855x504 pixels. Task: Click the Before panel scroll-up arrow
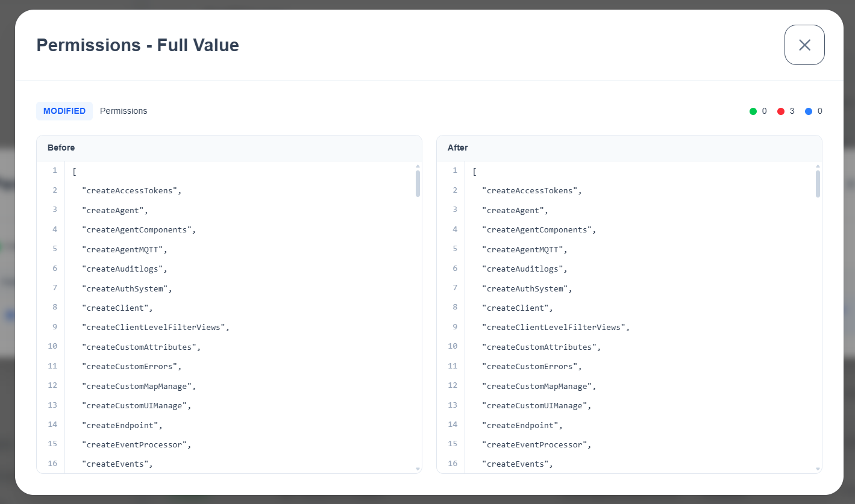tap(418, 166)
